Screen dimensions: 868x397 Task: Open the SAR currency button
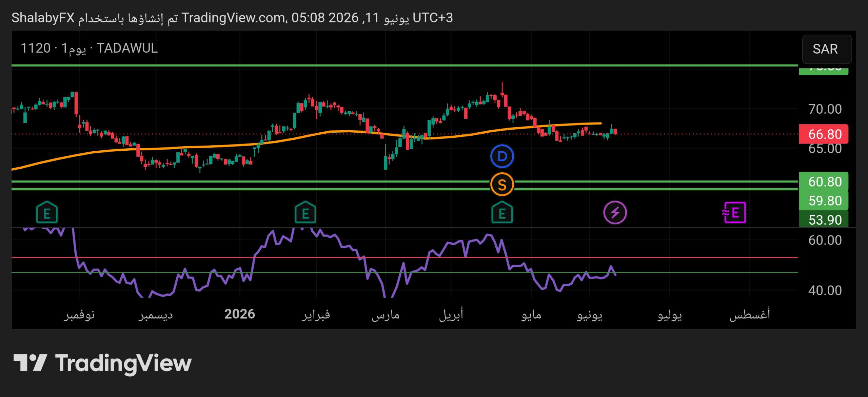coord(826,49)
